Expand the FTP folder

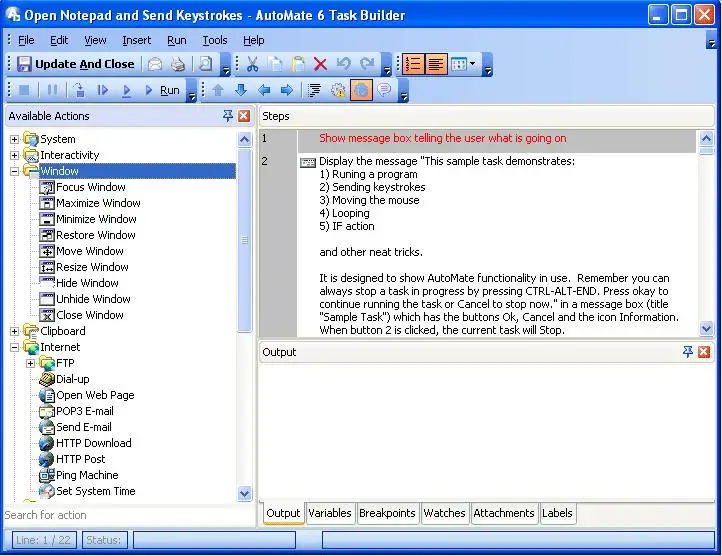tap(30, 363)
